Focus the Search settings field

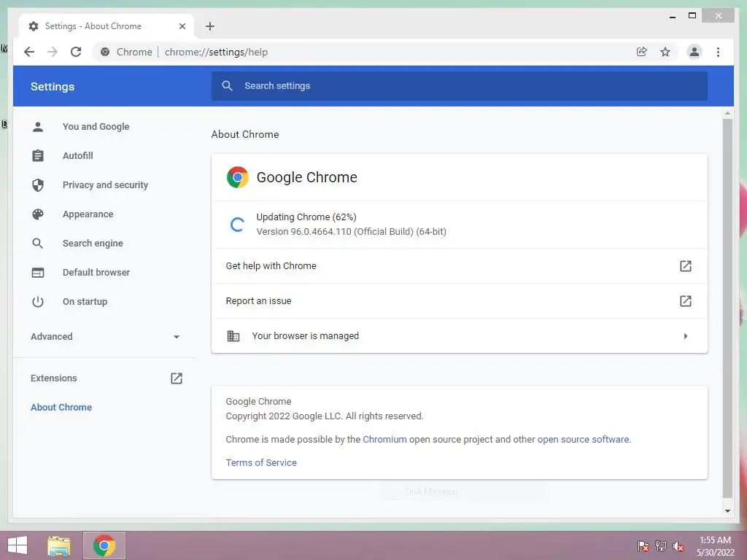pyautogui.click(x=460, y=86)
